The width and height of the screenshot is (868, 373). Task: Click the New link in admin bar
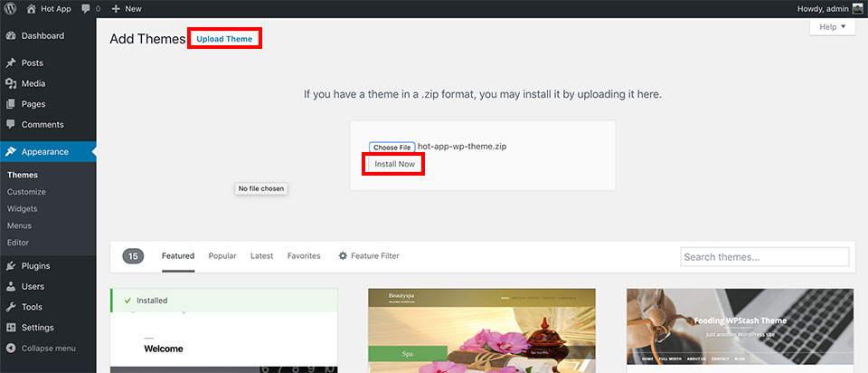(x=133, y=8)
